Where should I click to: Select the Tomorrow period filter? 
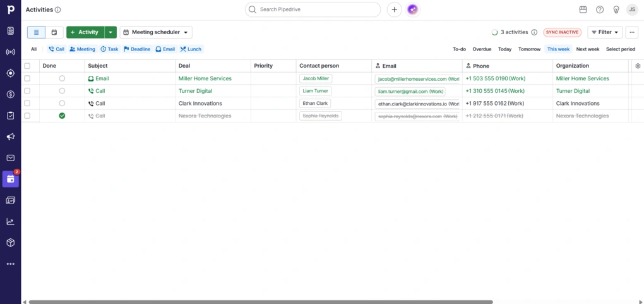[x=530, y=49]
